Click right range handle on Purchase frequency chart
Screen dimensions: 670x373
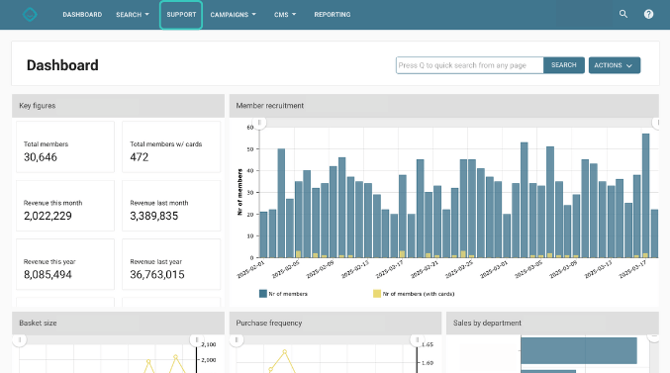click(417, 340)
